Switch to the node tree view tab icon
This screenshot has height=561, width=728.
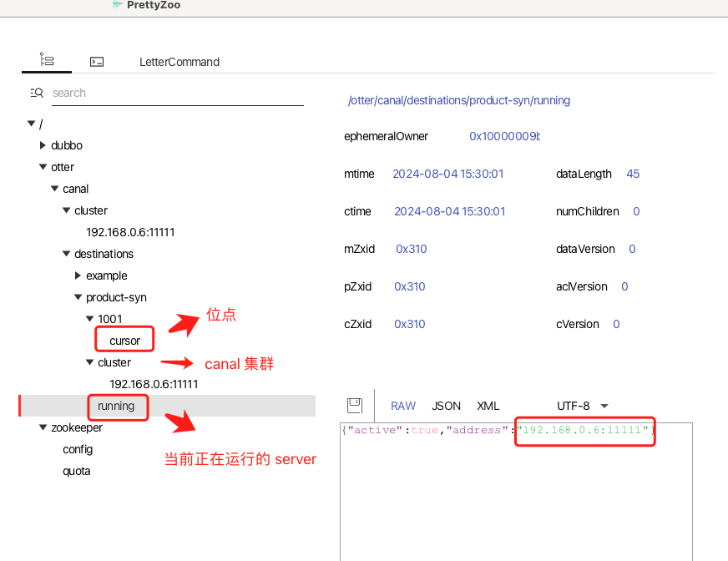click(47, 61)
